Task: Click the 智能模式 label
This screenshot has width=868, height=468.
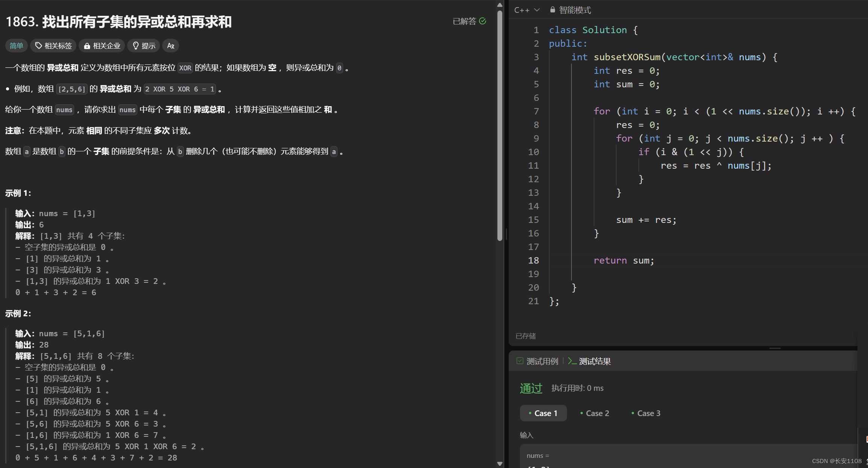Action: tap(575, 10)
